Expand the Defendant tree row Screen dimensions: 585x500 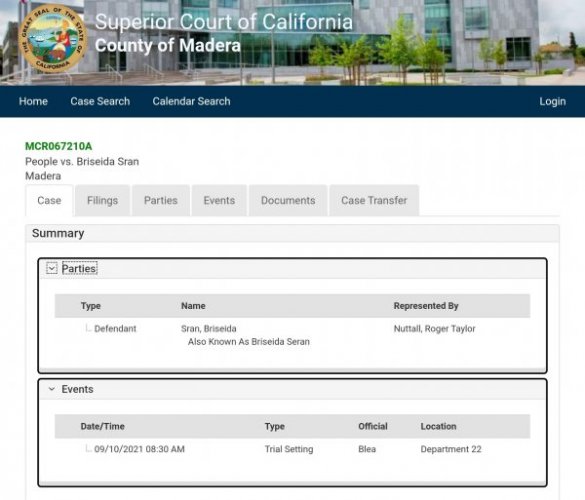pyautogui.click(x=88, y=328)
